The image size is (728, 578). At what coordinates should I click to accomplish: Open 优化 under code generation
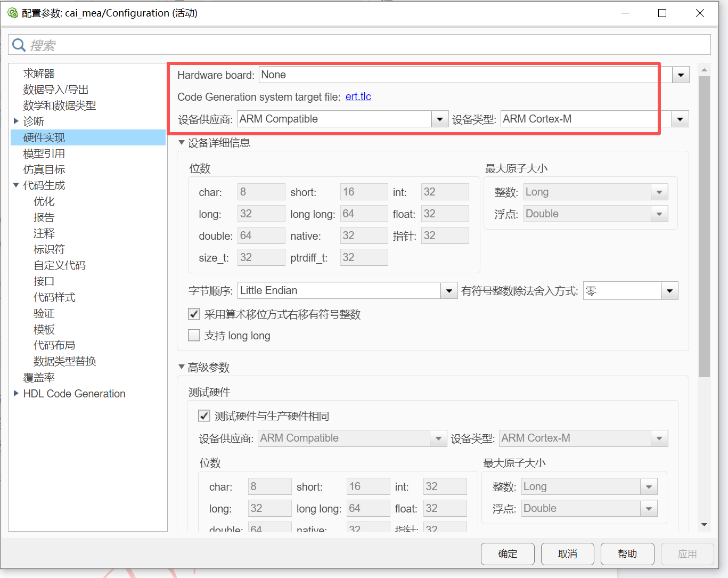(x=44, y=201)
